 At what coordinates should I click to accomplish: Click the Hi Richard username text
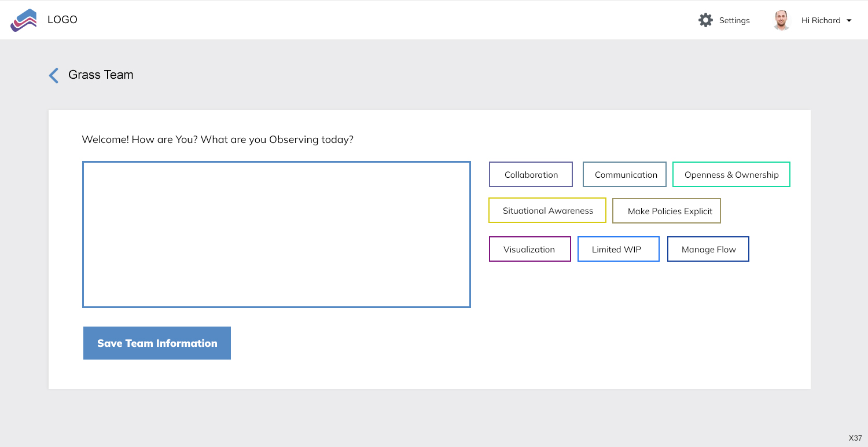[x=820, y=21]
